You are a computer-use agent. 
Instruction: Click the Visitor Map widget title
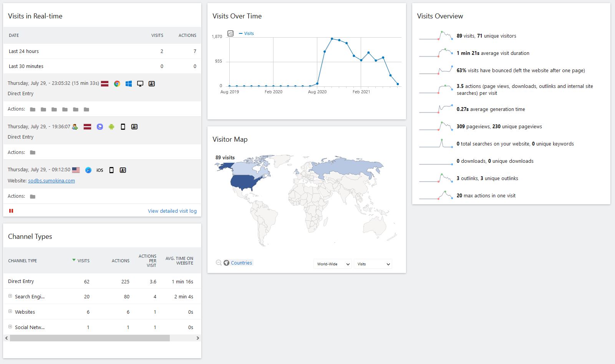(230, 139)
